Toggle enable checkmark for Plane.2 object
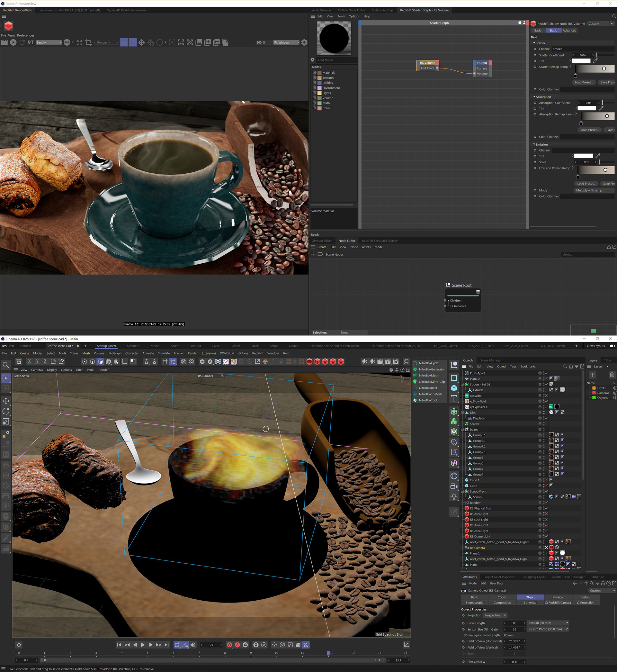 [x=547, y=379]
